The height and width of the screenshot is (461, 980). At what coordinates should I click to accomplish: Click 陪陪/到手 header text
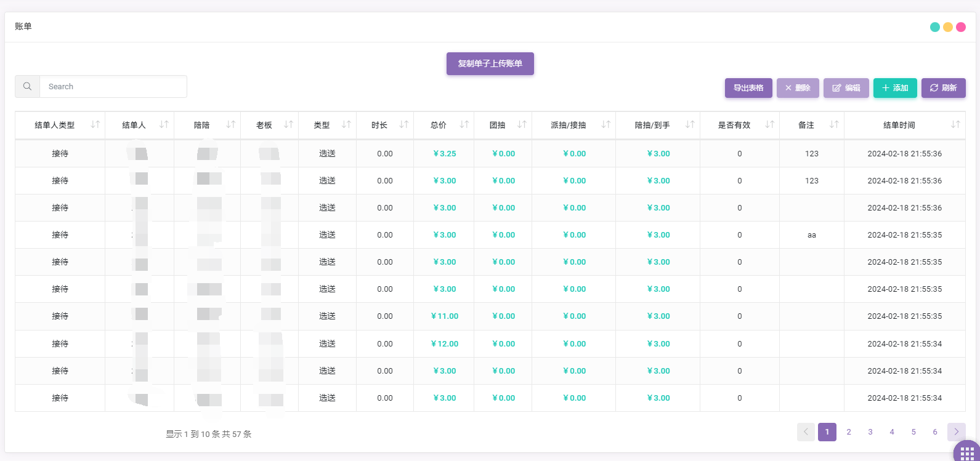coord(652,125)
